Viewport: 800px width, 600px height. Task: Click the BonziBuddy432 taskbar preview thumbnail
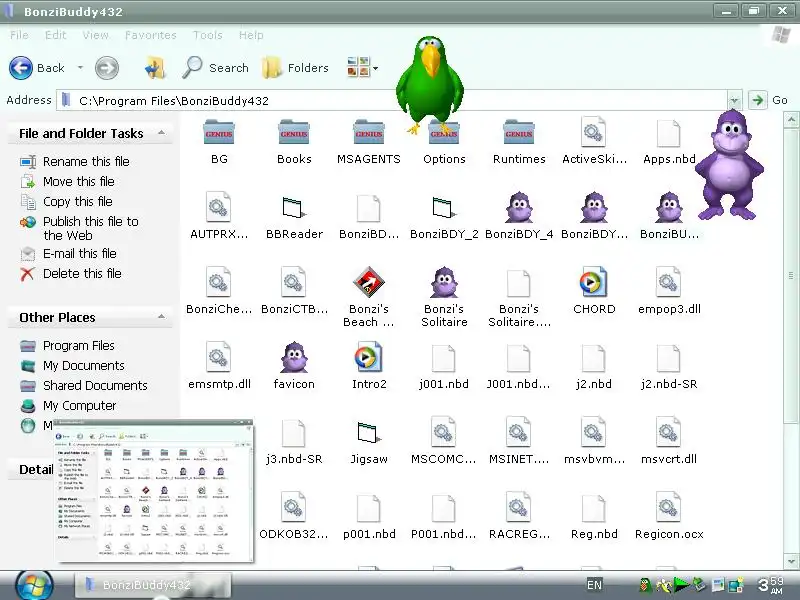(154, 491)
